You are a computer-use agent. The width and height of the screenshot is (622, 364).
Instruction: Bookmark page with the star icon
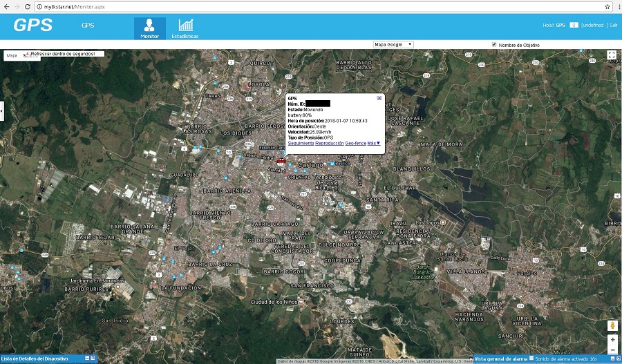pos(607,6)
